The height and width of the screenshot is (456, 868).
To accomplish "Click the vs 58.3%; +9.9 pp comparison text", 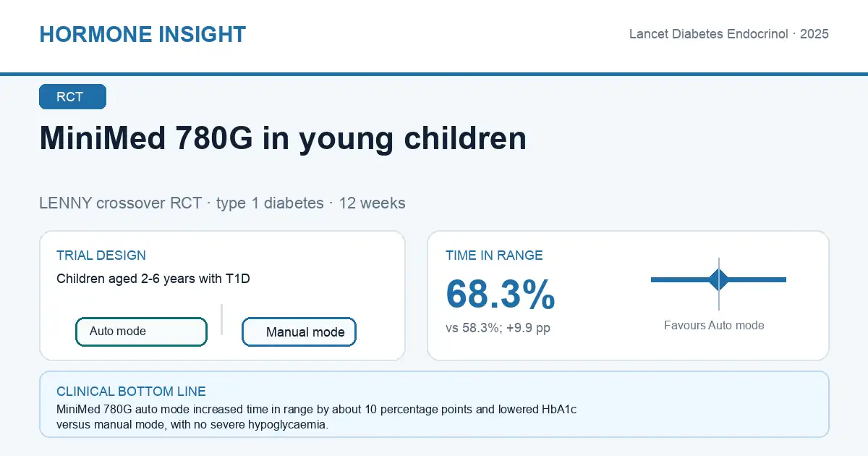I will 498,328.
